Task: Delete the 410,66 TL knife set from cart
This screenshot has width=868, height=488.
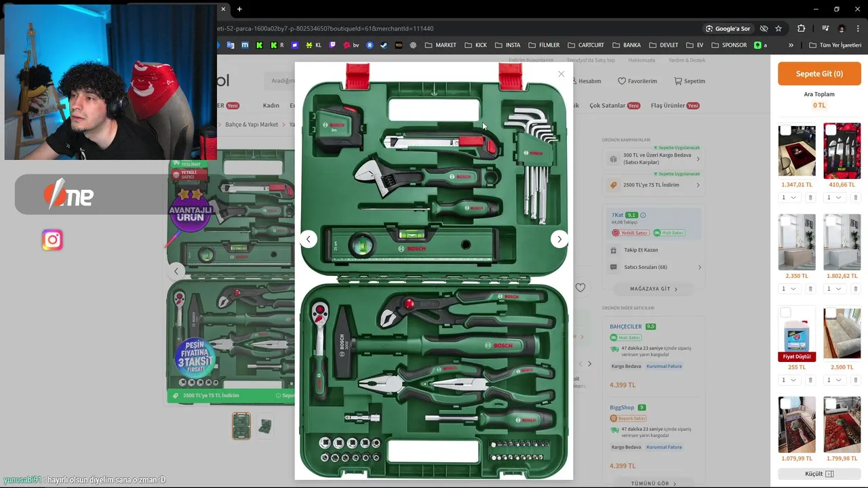Action: pos(855,197)
